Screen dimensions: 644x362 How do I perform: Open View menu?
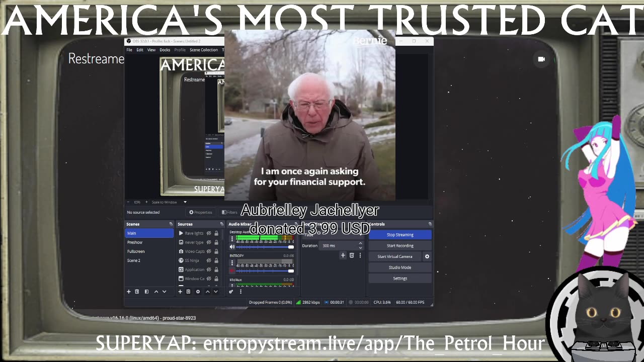[151, 50]
